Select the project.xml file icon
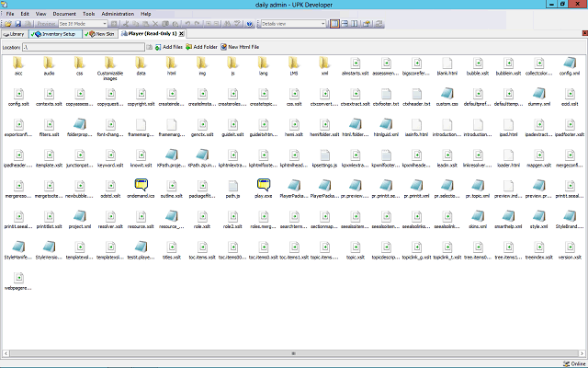Viewport: 588px width, 368px height. (x=79, y=217)
